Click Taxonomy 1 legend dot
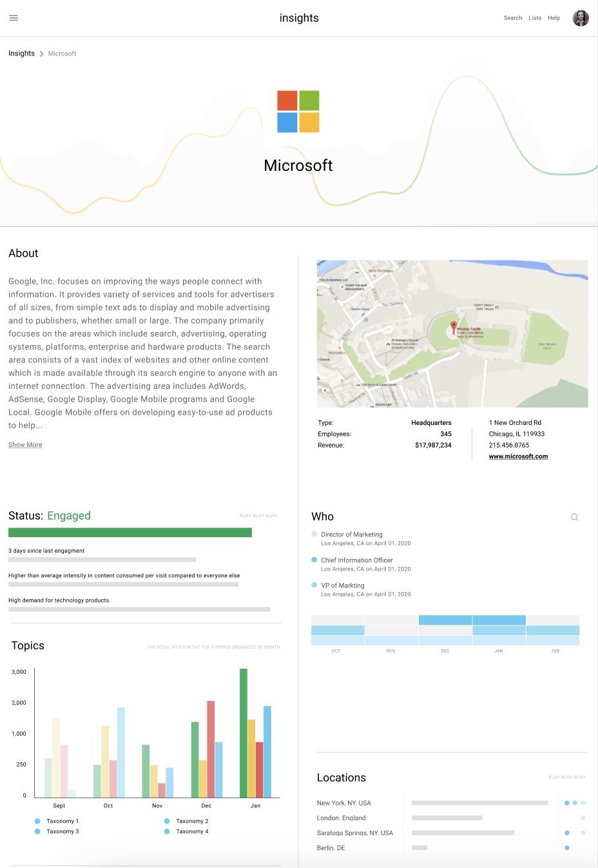The image size is (598, 868). [37, 821]
